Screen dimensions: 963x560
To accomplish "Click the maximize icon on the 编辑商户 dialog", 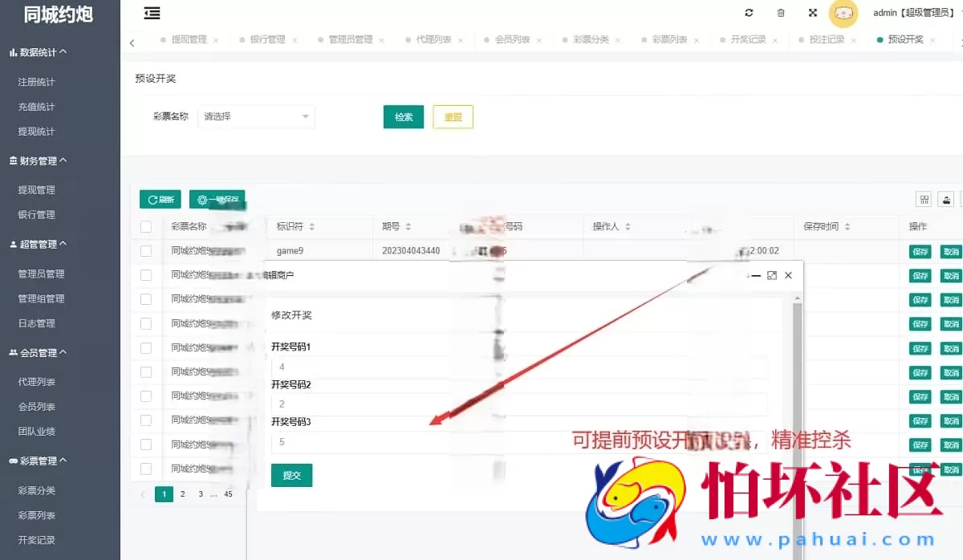I will tap(772, 274).
